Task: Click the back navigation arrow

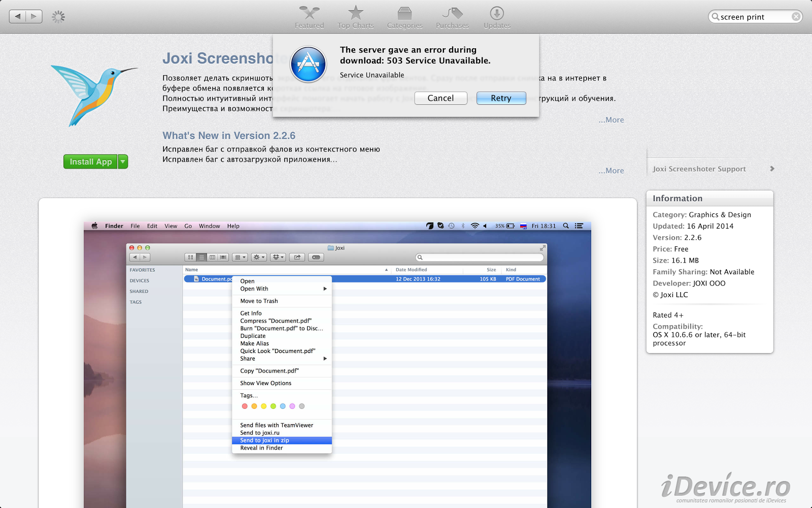Action: (18, 17)
